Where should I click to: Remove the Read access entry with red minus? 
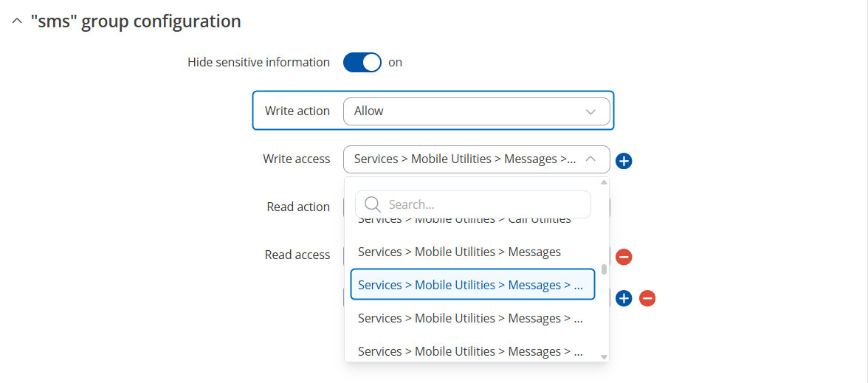[624, 257]
